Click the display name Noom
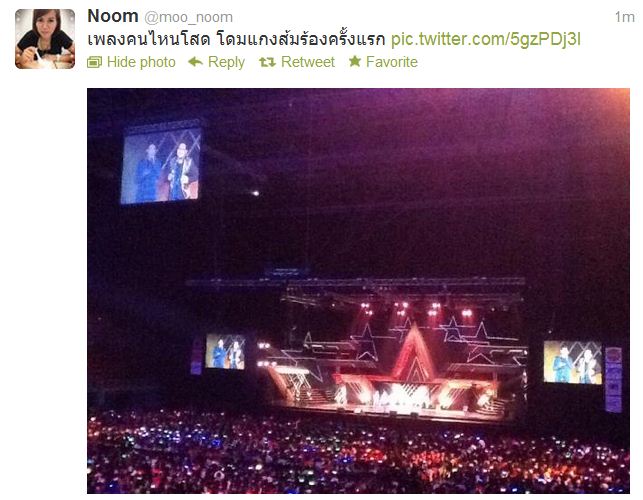643x500 pixels. 113,16
